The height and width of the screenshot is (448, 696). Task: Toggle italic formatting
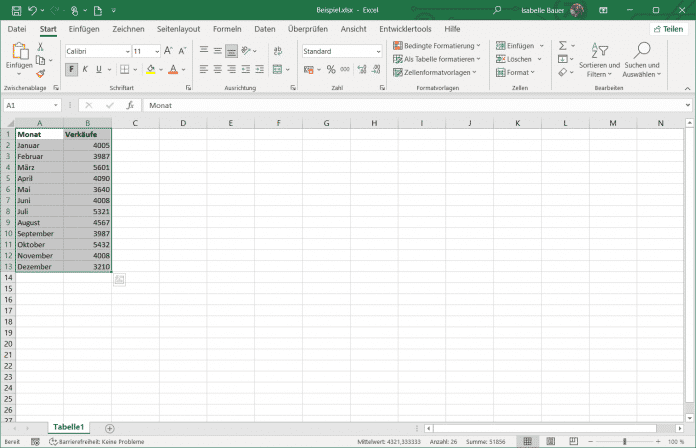point(87,69)
